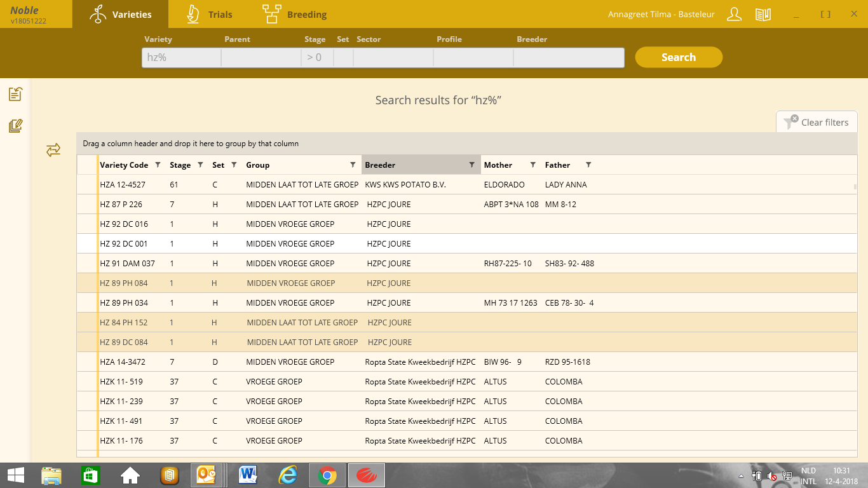Select row HZK 11- 491

click(x=467, y=421)
